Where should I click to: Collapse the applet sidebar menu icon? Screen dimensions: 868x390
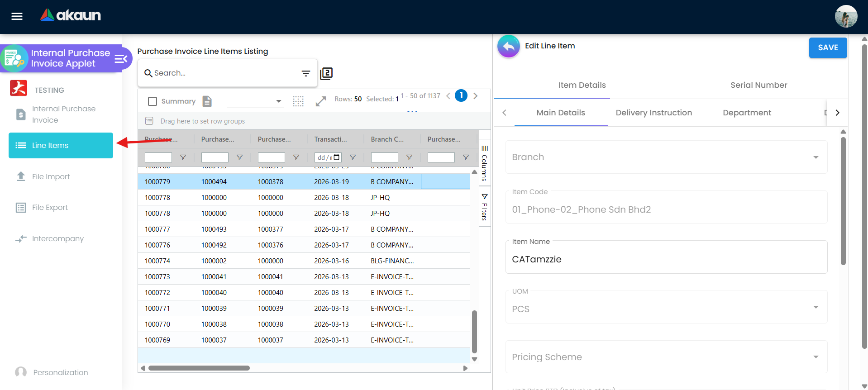click(x=121, y=58)
